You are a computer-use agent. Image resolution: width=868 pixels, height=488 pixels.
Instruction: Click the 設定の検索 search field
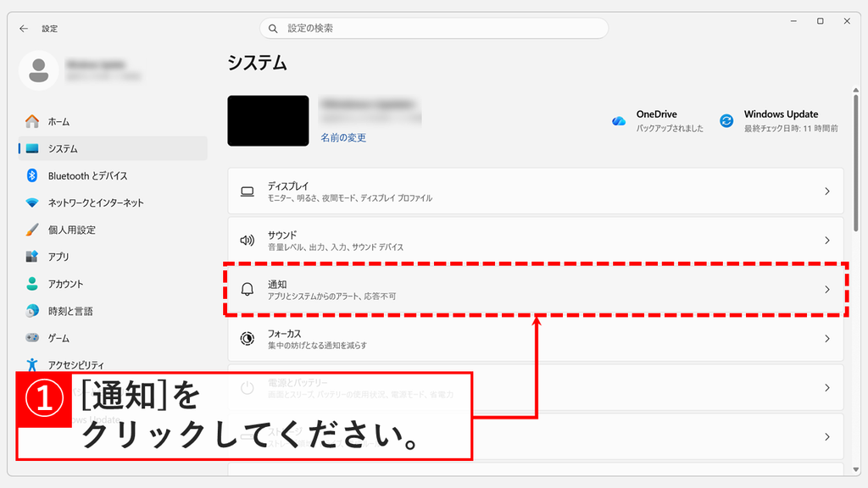tap(434, 28)
